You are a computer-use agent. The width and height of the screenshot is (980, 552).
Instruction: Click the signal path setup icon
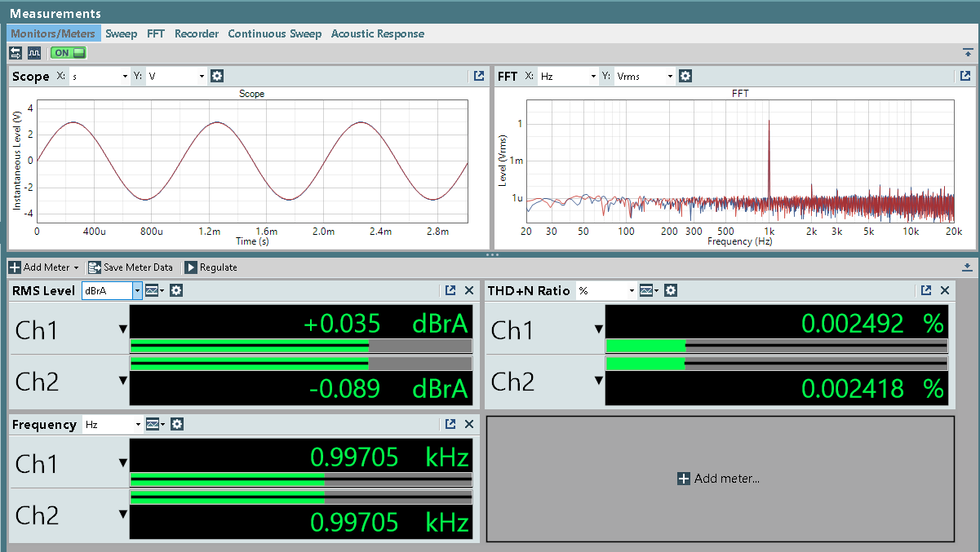(16, 53)
